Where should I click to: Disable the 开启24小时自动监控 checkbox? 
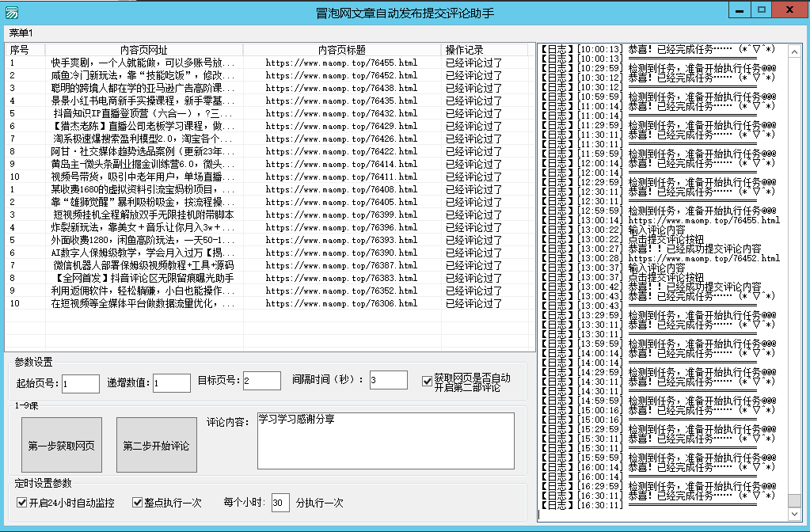point(21,503)
